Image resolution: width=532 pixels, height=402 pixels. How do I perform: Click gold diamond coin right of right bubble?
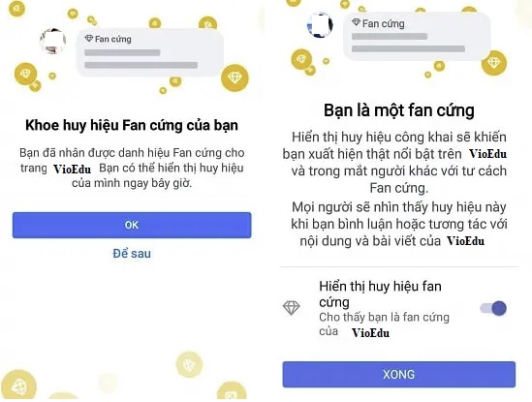click(493, 63)
